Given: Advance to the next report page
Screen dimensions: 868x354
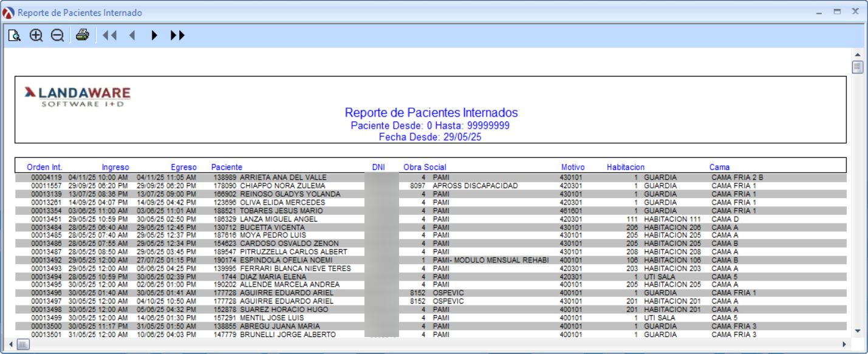Looking at the screenshot, I should 154,36.
